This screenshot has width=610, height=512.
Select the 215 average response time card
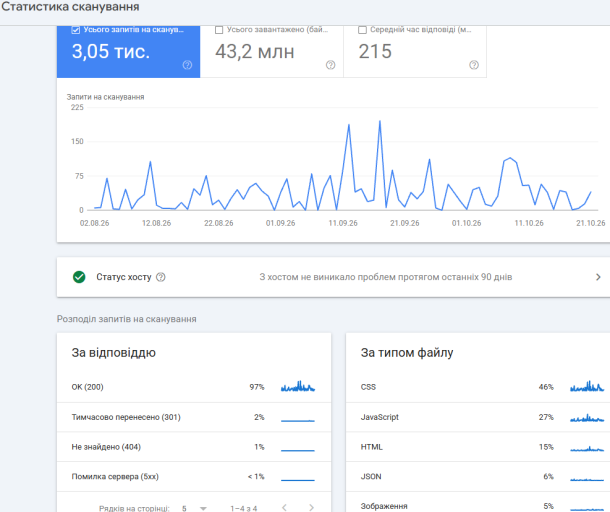coord(415,52)
